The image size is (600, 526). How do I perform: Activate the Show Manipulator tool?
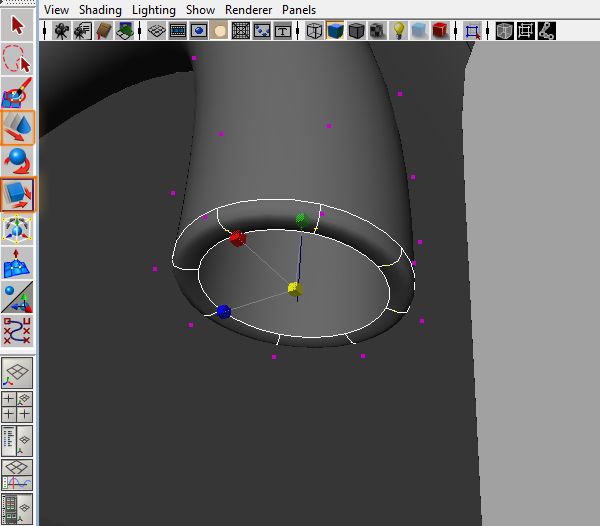tap(17, 297)
